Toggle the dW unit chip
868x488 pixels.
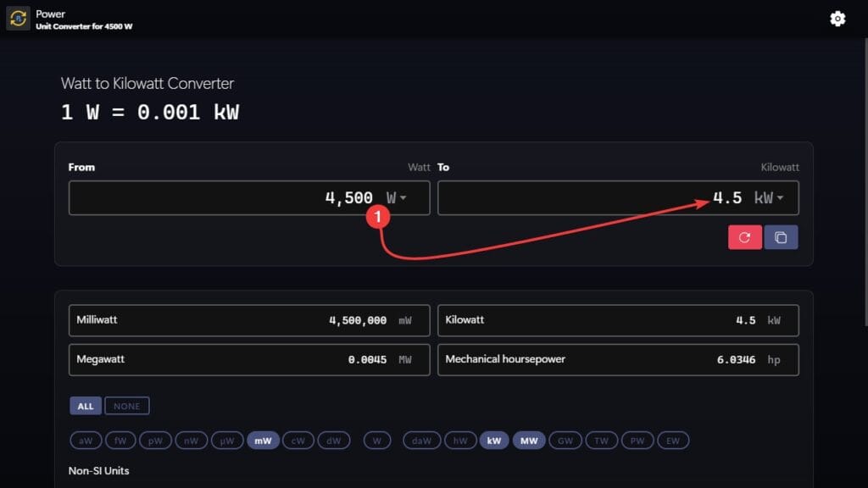334,441
